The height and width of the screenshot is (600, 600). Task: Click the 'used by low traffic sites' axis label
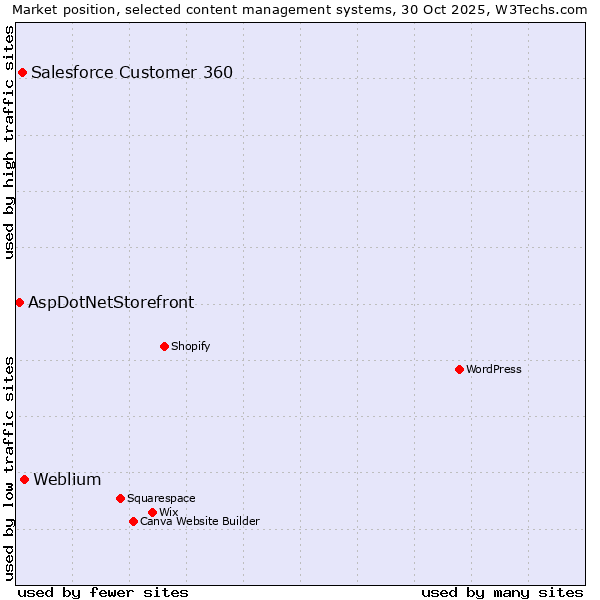[x=9, y=468]
